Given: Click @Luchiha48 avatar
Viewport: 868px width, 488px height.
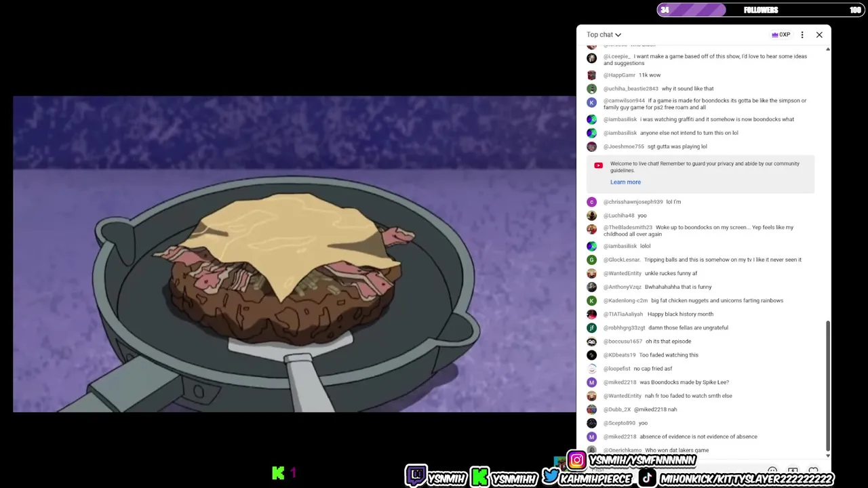Looking at the screenshot, I should [x=591, y=216].
